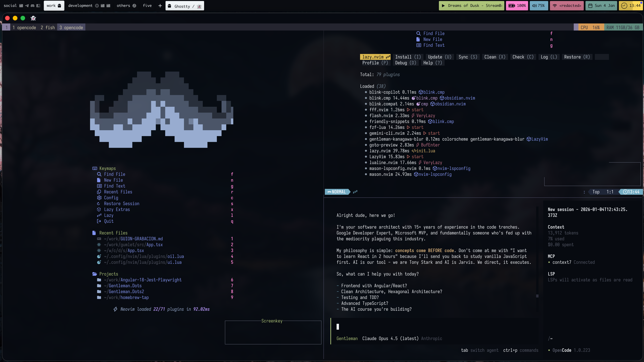Click the mason.nvim 24.93ms plugin row
Screen dimensions: 644x362
(x=408, y=174)
